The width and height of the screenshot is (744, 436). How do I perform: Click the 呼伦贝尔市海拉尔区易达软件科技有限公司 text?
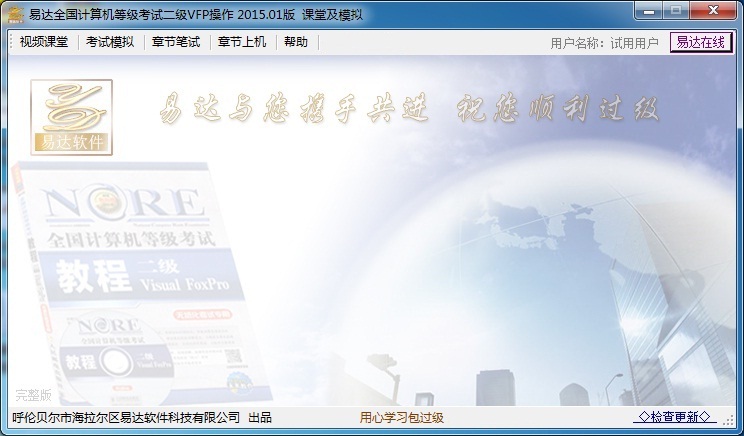pyautogui.click(x=126, y=417)
